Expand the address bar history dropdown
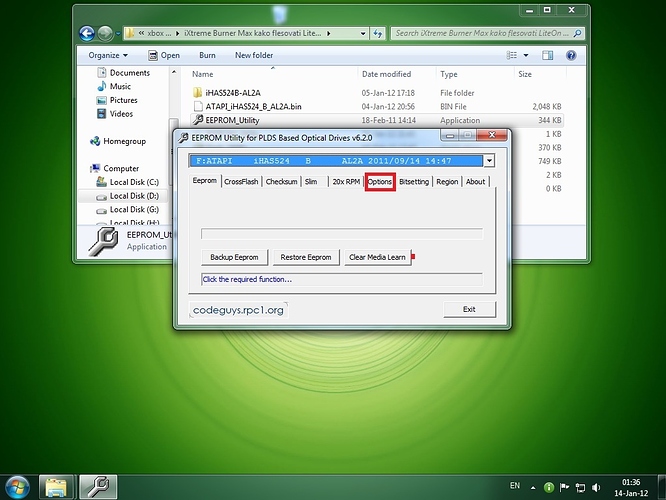 point(363,33)
